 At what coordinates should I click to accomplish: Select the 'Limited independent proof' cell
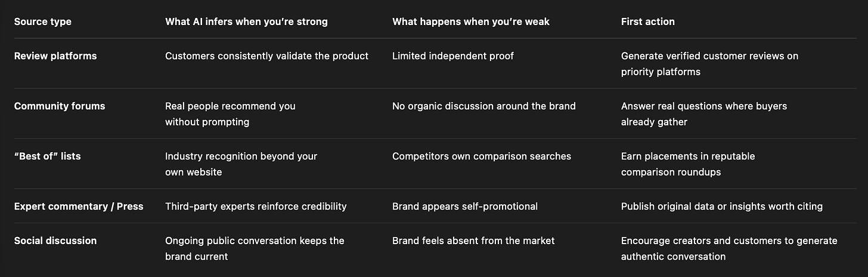coord(453,56)
